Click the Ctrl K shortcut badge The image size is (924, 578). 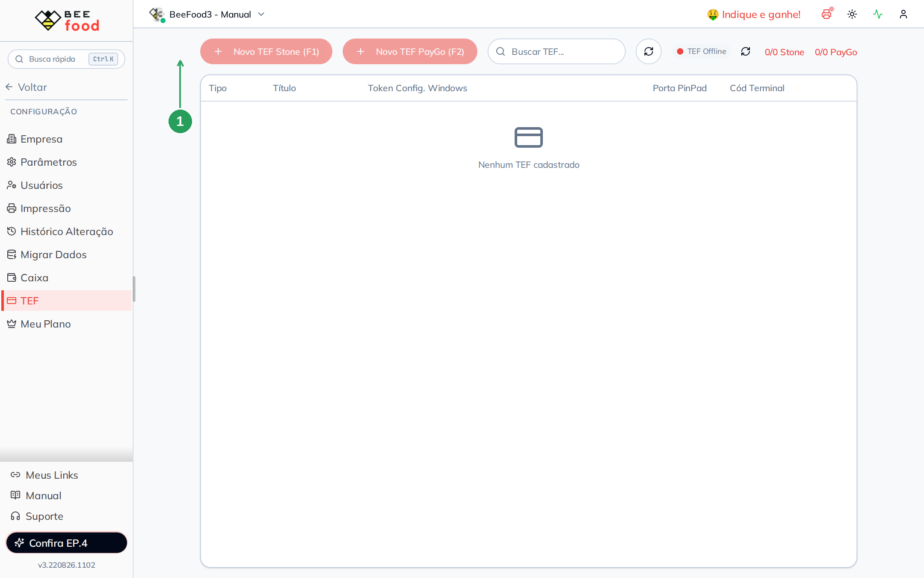[x=103, y=59]
